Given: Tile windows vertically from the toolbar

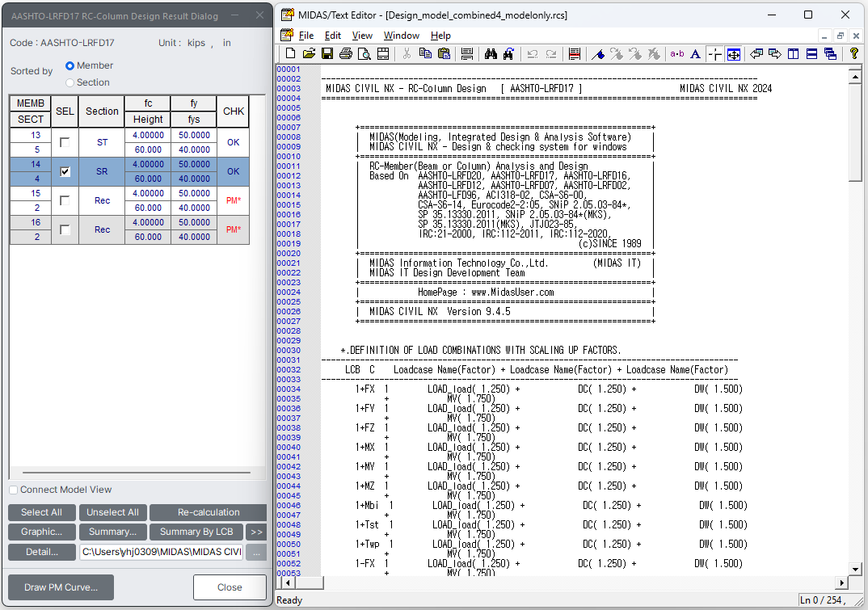Looking at the screenshot, I should point(794,53).
